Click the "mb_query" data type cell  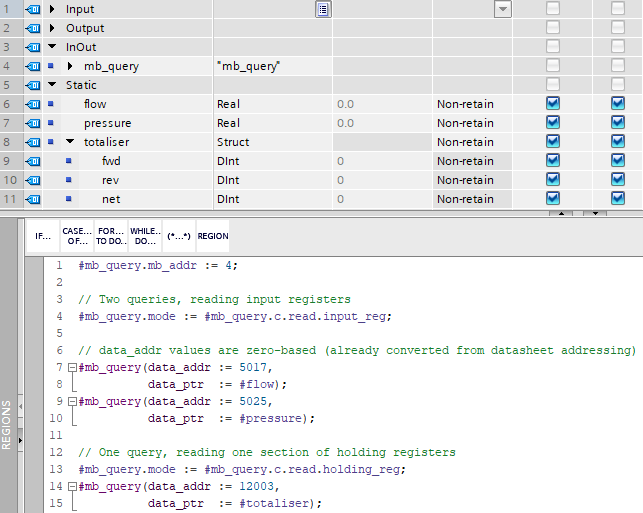click(273, 66)
